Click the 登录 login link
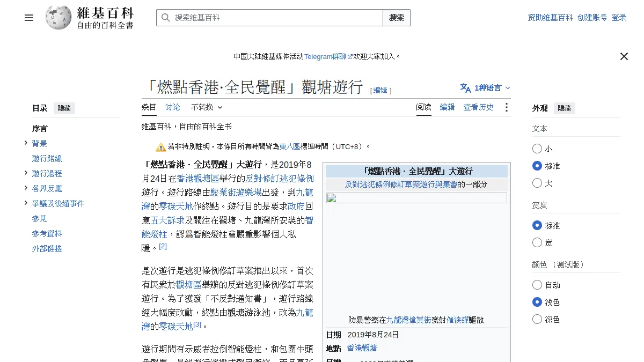This screenshot has height=362, width=644. (x=619, y=18)
